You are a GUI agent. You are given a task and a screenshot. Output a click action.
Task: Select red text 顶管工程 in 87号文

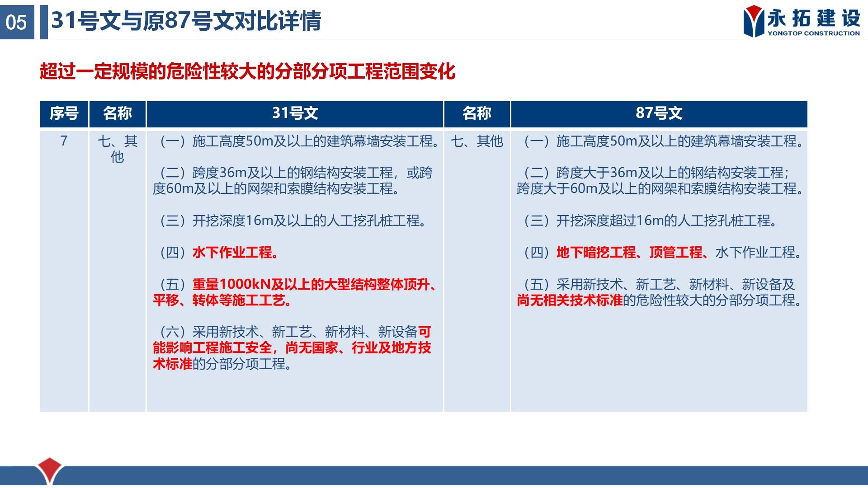tap(676, 253)
